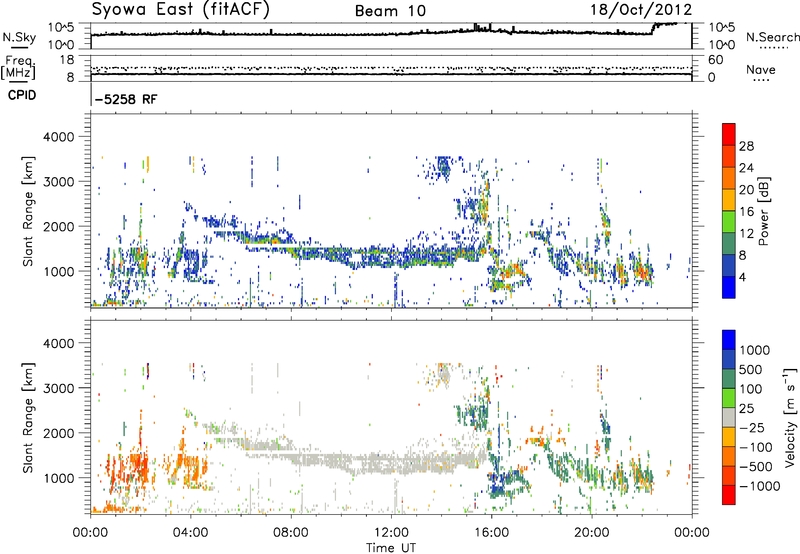The image size is (800, 554).
Task: Click the "18" frequency axis tick label
Action: 67,60
